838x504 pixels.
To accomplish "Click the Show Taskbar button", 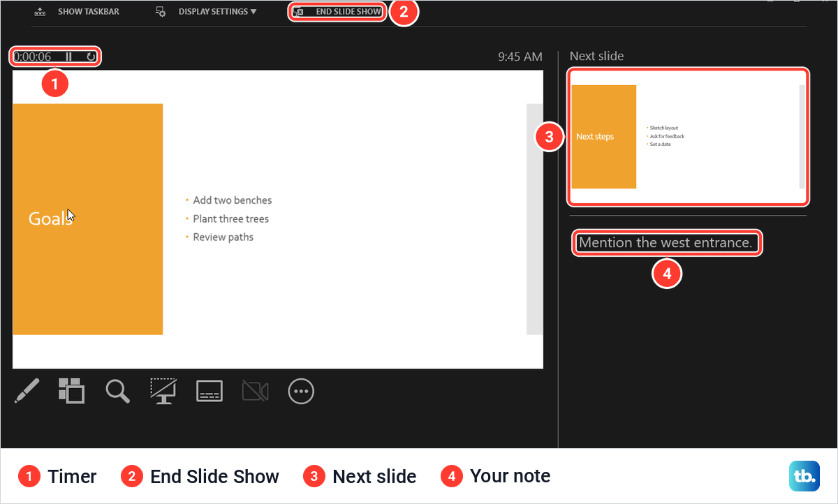I will click(77, 12).
